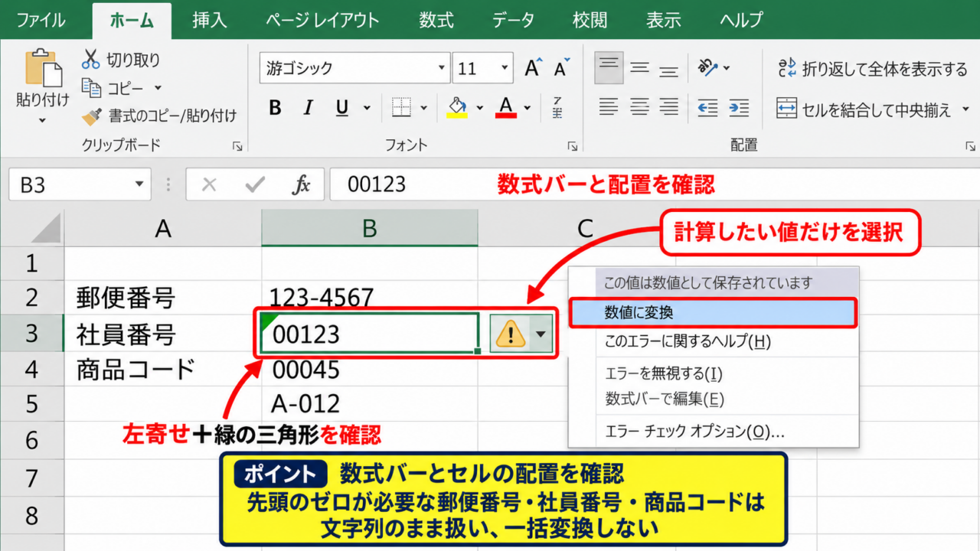The height and width of the screenshot is (551, 980).
Task: Choose 数値に変換 in context menu
Action: (713, 312)
